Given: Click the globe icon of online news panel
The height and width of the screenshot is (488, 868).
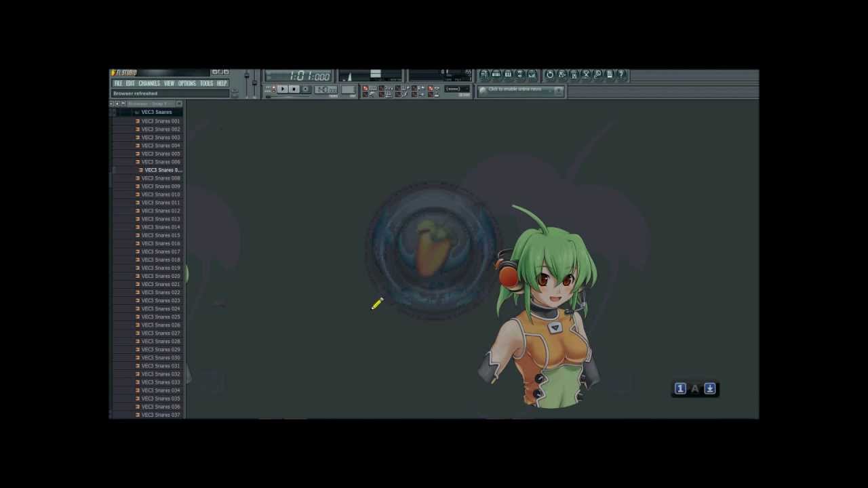Looking at the screenshot, I should (x=483, y=89).
